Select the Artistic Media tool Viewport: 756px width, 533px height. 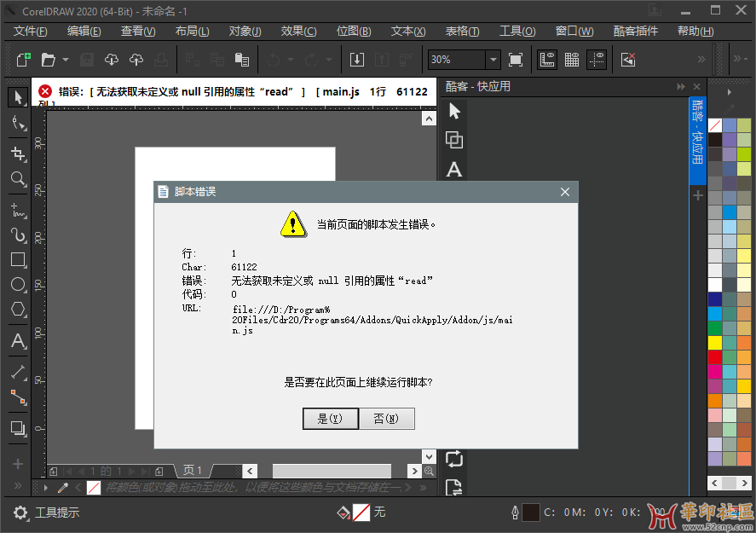click(x=18, y=235)
